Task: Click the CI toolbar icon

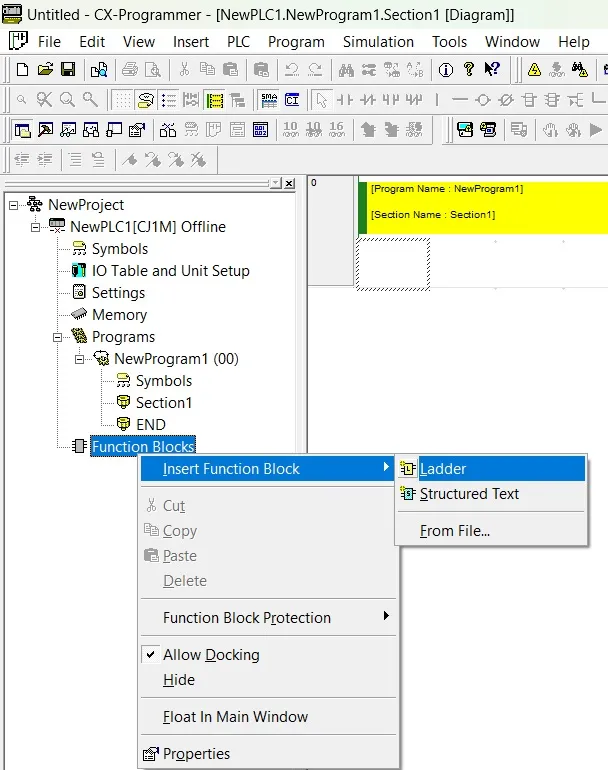Action: (x=292, y=100)
